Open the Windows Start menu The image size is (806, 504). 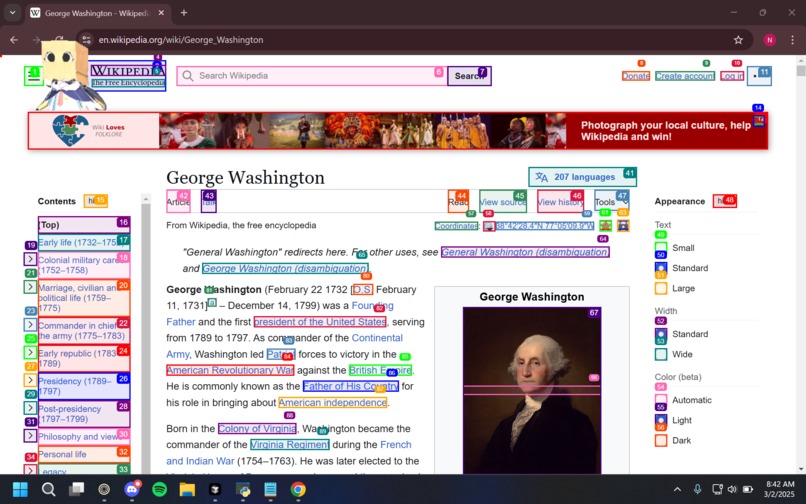20,489
